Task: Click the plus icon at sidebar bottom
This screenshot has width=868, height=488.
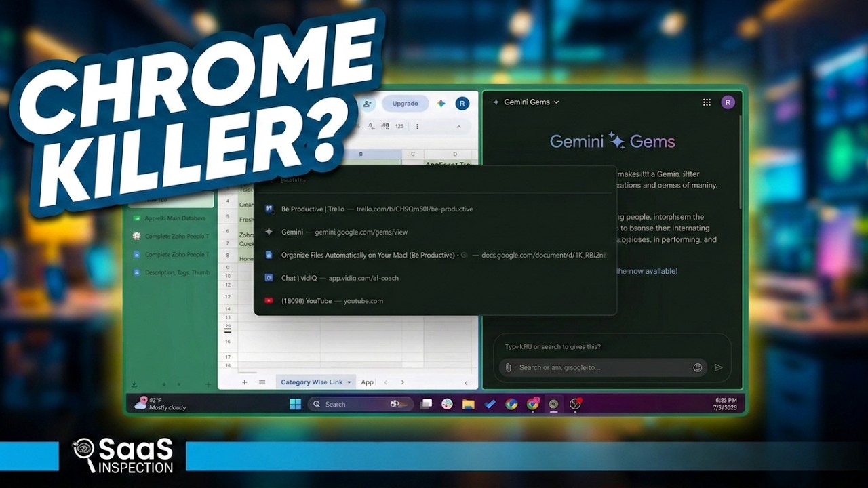Action: click(208, 384)
